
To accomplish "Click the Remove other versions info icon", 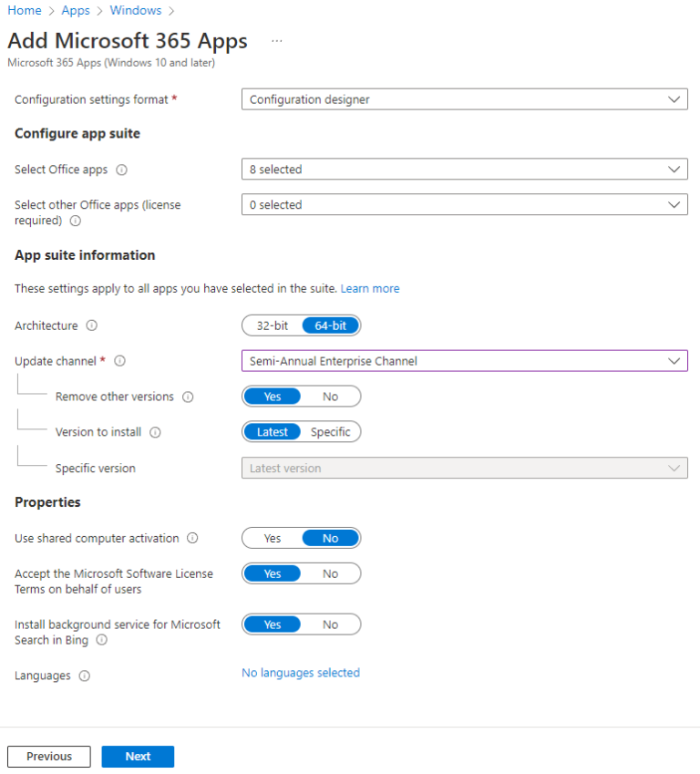I will click(x=187, y=397).
